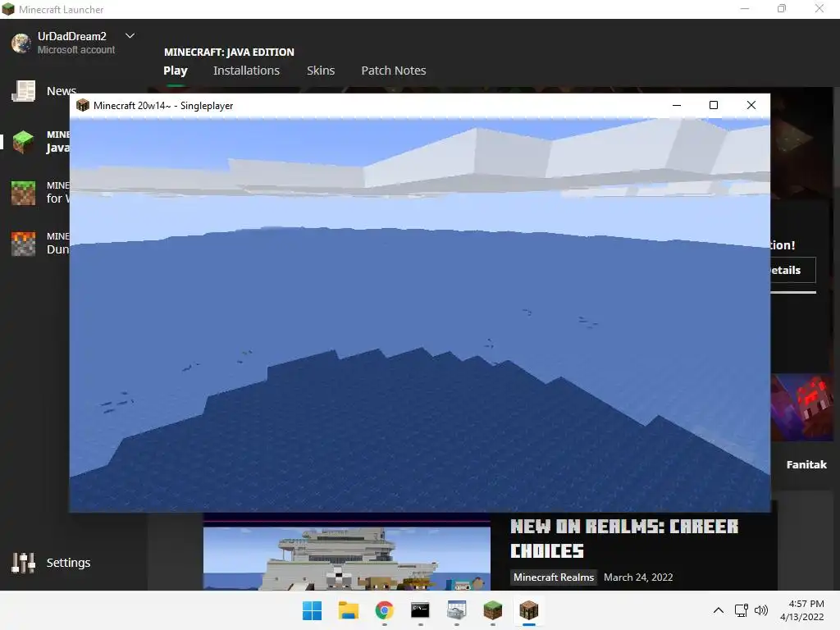Click the Microsoft account label under username
Viewport: 840px width, 630px height.
point(76,50)
